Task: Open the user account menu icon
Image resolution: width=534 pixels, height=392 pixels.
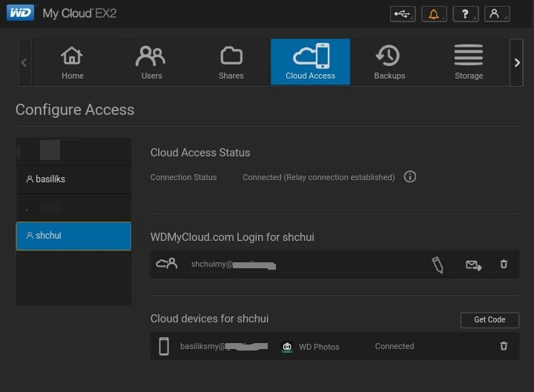Action: (x=497, y=14)
